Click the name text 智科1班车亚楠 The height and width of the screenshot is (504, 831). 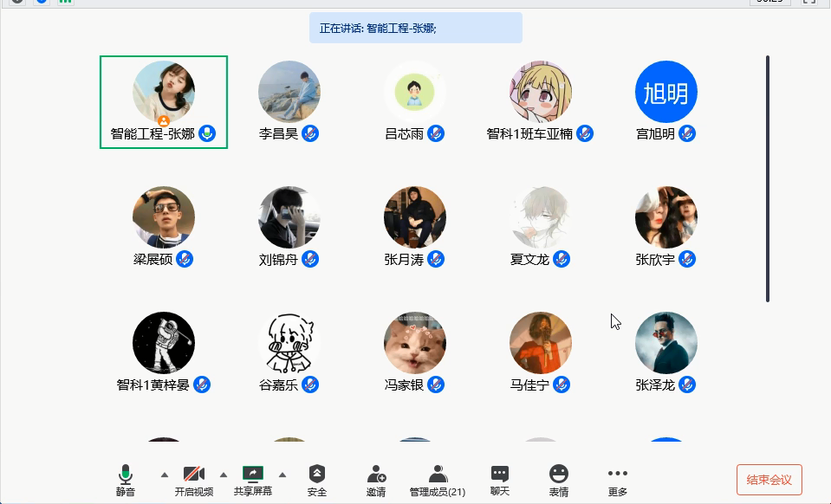tap(529, 134)
